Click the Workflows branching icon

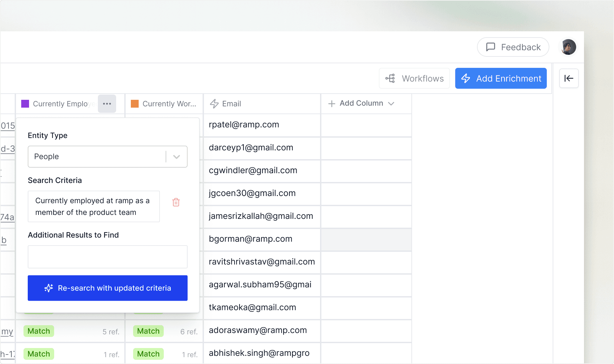(390, 78)
